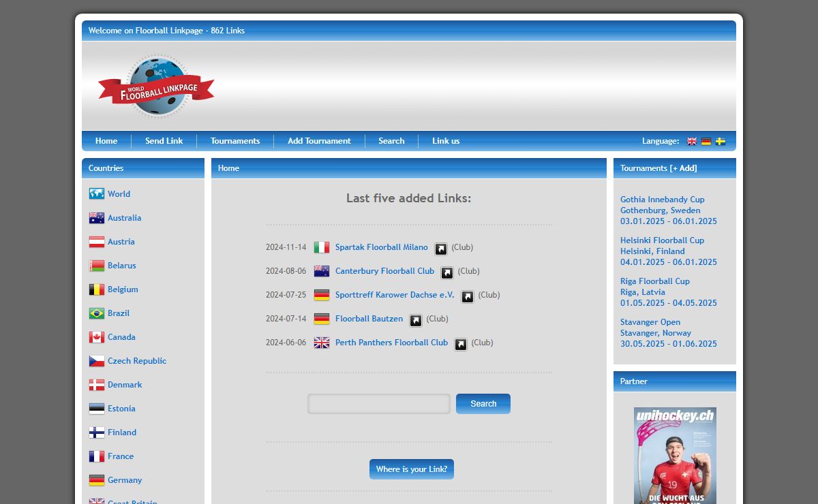Select World in the Countries list
Screen dimensions: 818x504
click(x=119, y=194)
